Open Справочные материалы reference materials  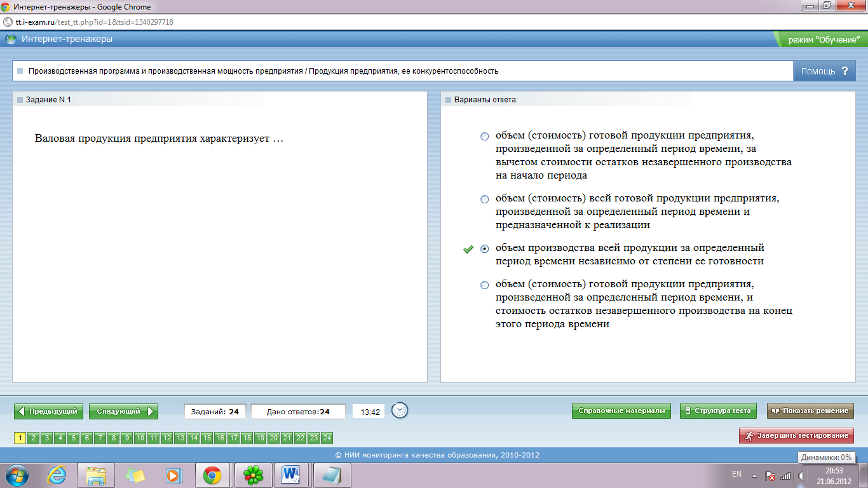click(x=621, y=411)
